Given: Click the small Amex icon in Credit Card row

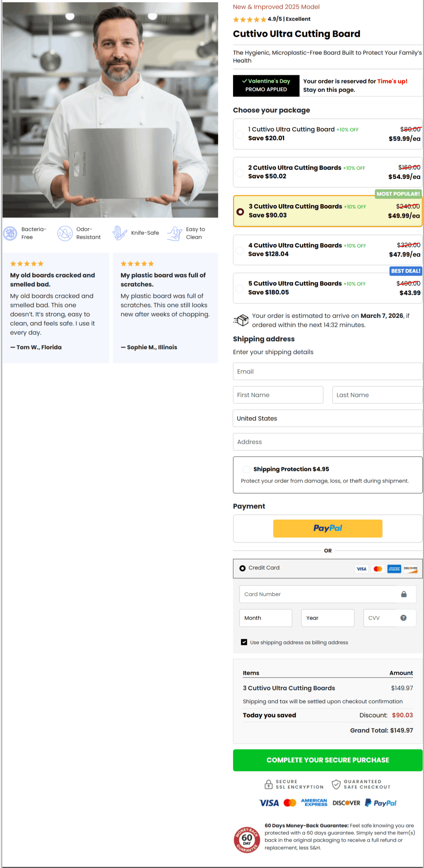Looking at the screenshot, I should [394, 569].
